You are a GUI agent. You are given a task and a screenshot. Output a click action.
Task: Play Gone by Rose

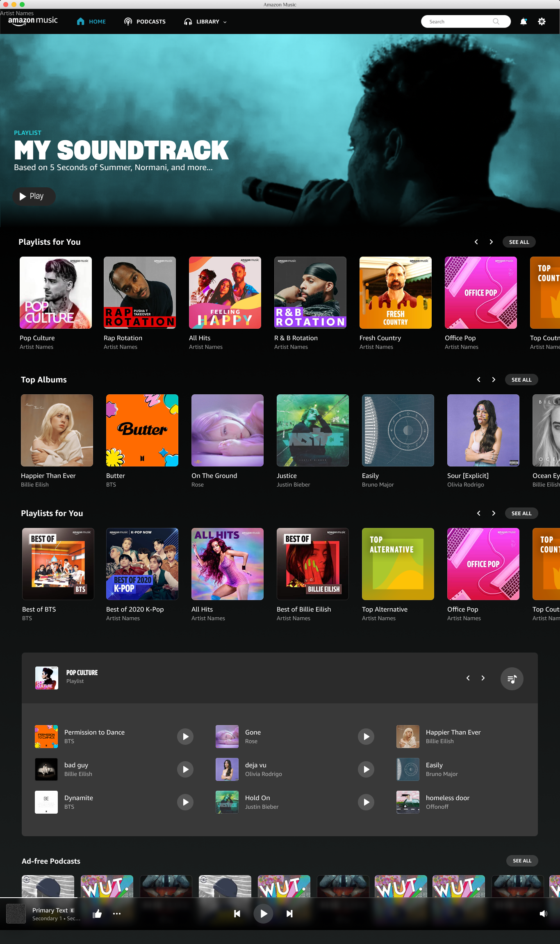(x=366, y=737)
